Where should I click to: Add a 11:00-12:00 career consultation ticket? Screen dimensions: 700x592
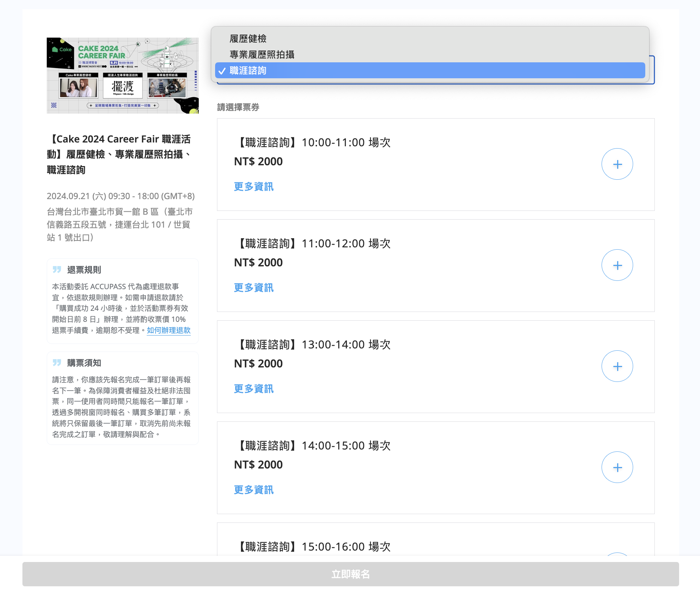pyautogui.click(x=617, y=265)
